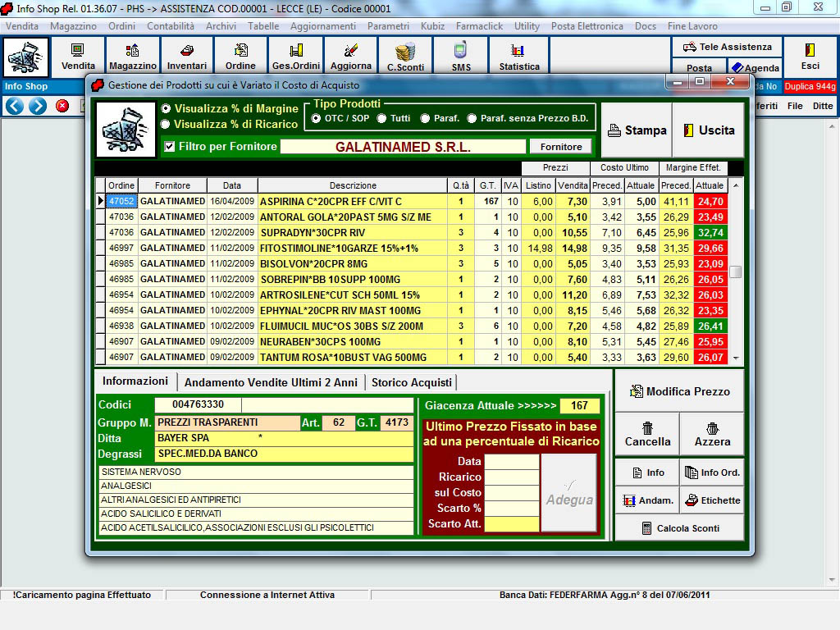840x630 pixels.
Task: Open the Contabilità menu
Action: click(171, 26)
